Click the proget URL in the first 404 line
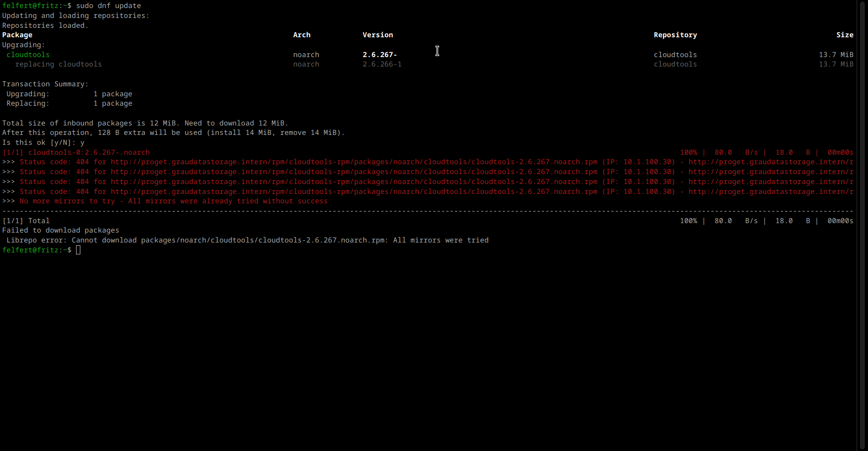This screenshot has height=451, width=868. (354, 162)
